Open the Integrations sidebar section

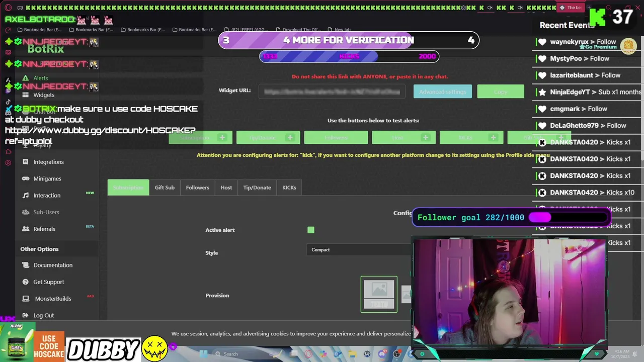(48, 162)
